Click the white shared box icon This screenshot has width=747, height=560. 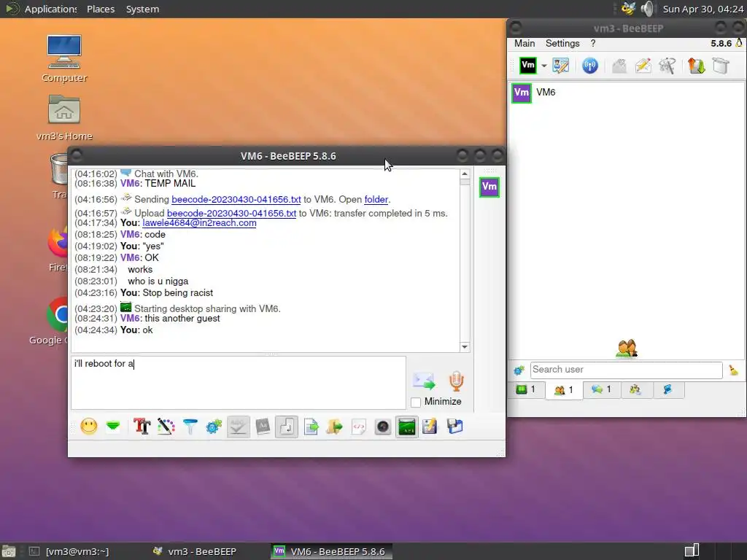coord(721,65)
